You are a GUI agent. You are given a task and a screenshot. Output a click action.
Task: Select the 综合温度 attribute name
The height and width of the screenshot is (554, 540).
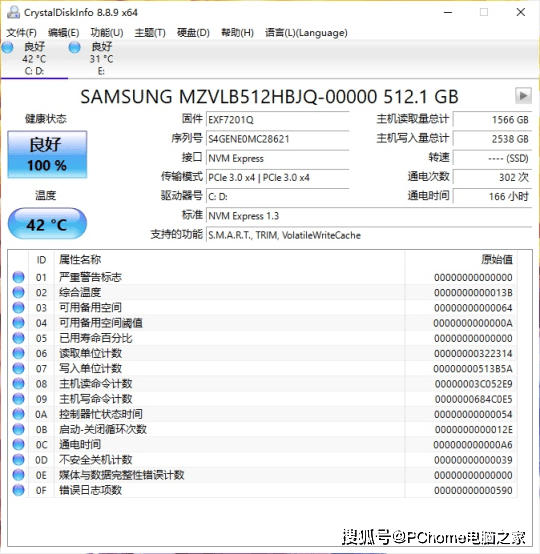(x=80, y=292)
